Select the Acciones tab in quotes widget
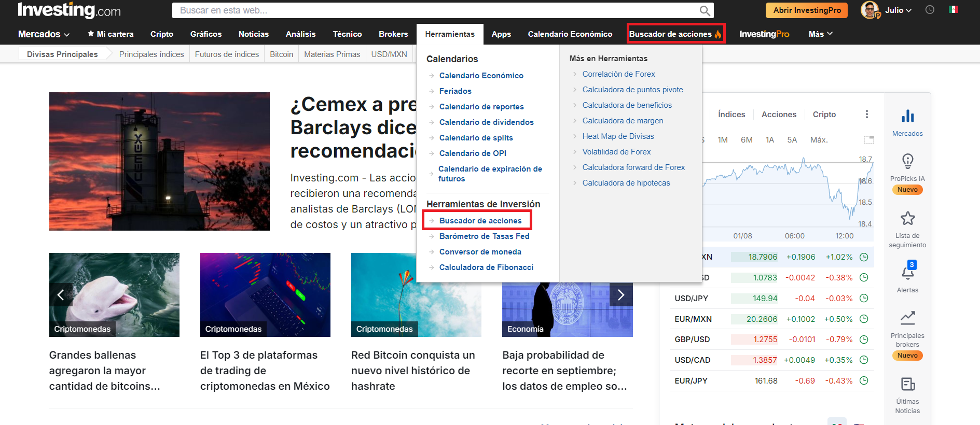980x425 pixels. pyautogui.click(x=779, y=115)
